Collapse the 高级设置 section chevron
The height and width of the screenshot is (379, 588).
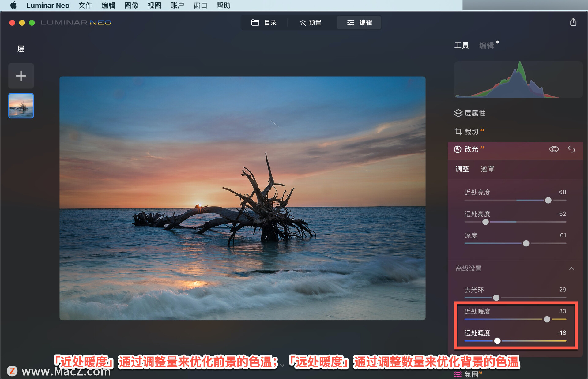pos(571,268)
